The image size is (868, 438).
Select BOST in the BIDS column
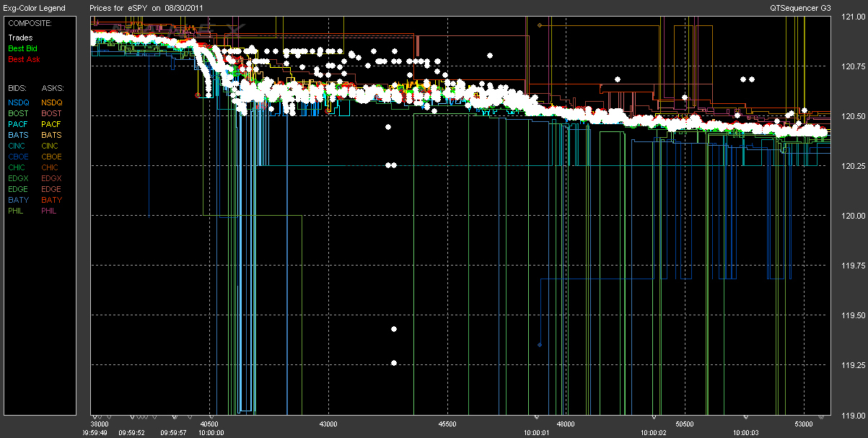click(18, 113)
